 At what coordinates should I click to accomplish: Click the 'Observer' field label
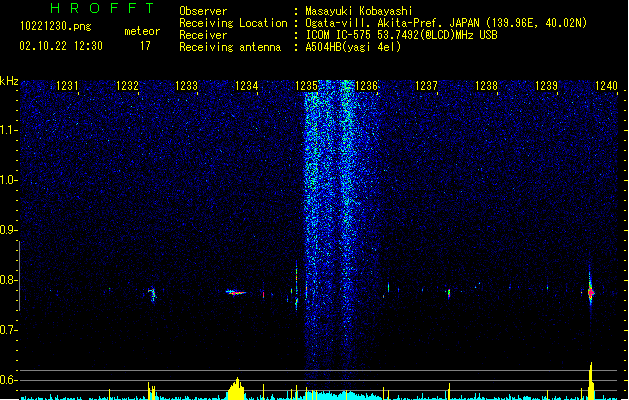(x=203, y=11)
